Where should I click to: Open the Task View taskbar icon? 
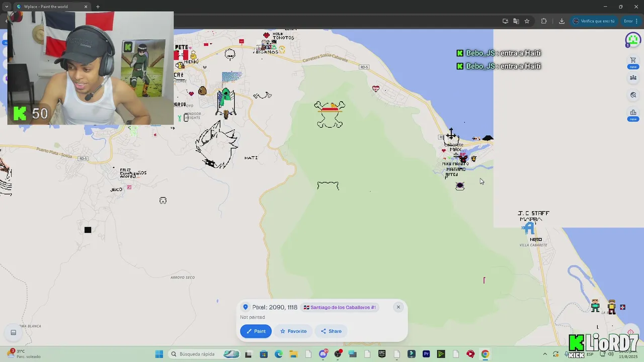click(x=248, y=354)
